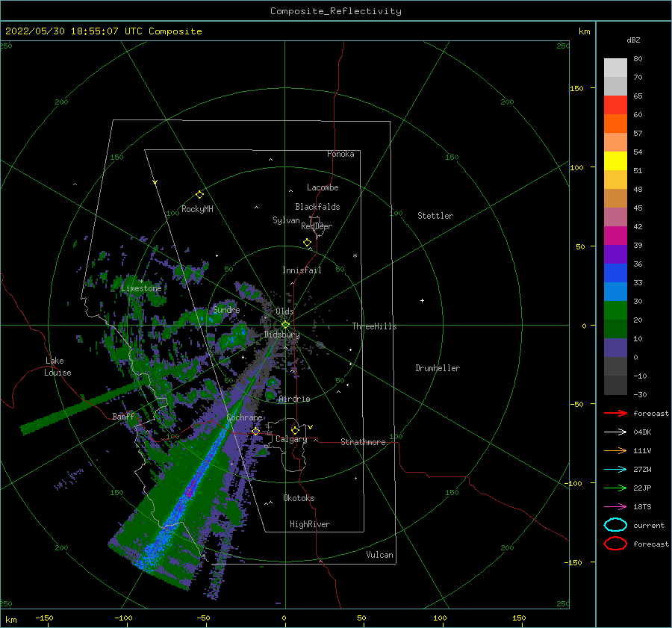Image resolution: width=672 pixels, height=628 pixels.
Task: Click the Blackfalds label
Action: [317, 207]
